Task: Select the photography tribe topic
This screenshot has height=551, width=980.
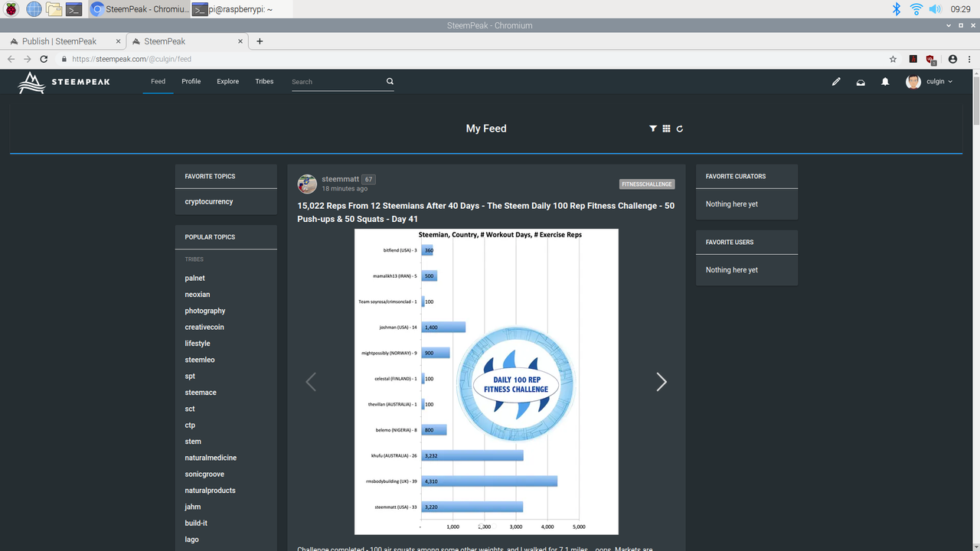Action: 205,311
